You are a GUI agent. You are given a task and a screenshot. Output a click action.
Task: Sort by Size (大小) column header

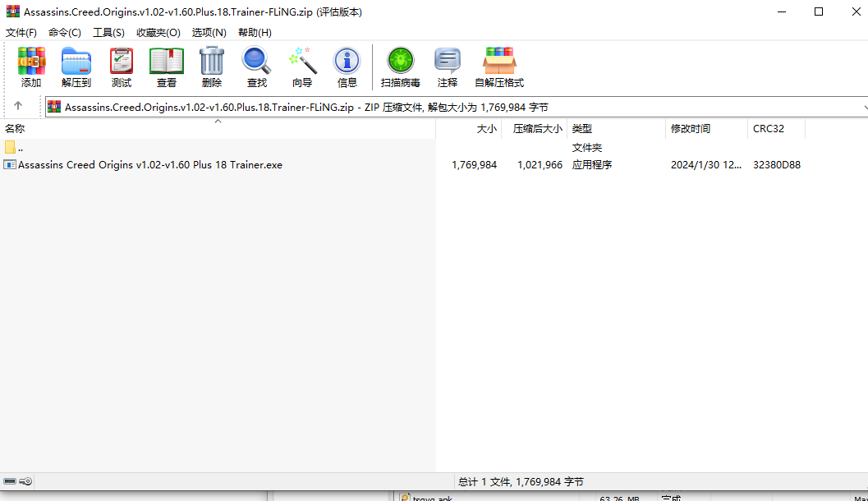pyautogui.click(x=469, y=128)
